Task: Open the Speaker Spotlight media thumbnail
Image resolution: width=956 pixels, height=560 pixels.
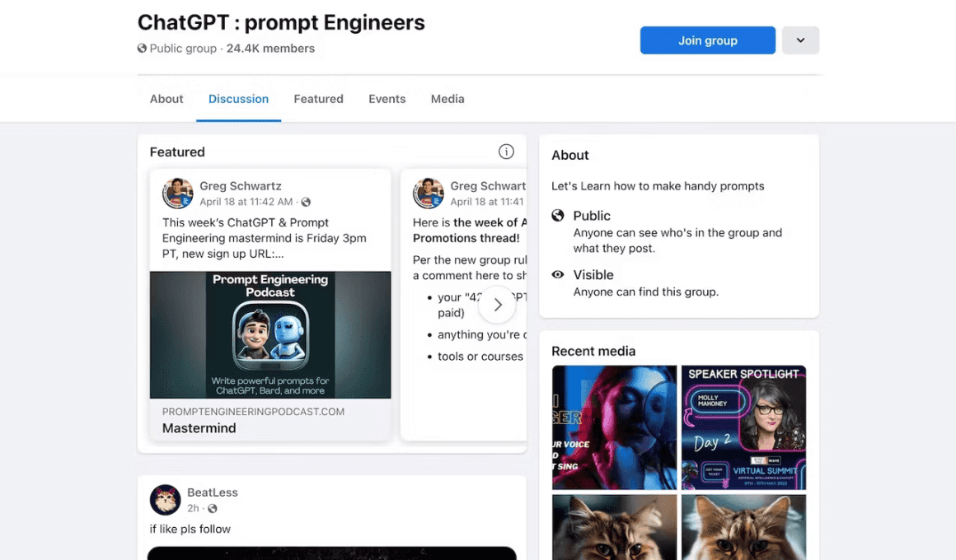Action: (x=743, y=427)
